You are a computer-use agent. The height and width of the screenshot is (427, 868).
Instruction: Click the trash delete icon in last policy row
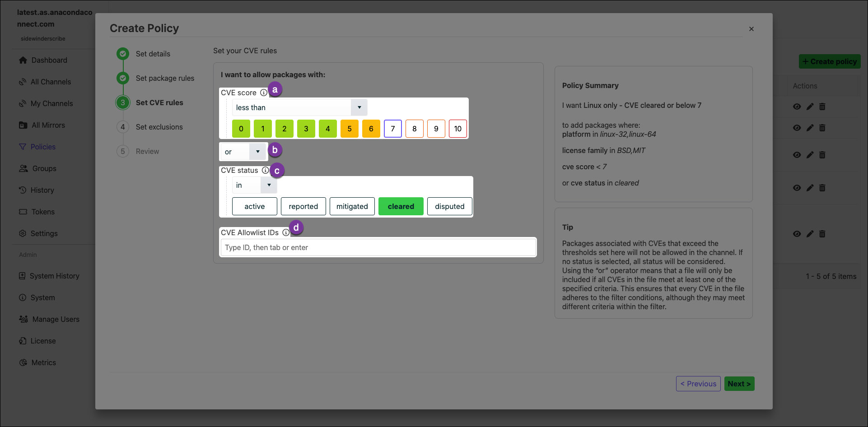point(822,234)
